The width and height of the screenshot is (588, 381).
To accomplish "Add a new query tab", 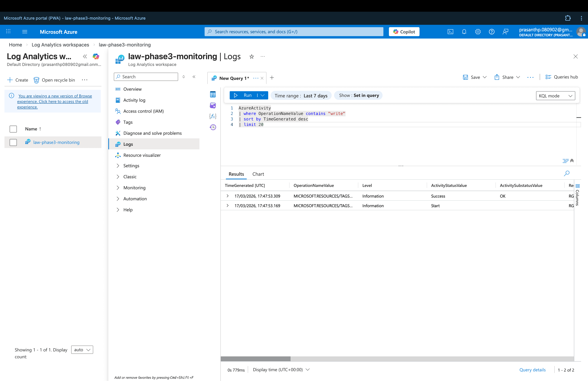I will (x=272, y=78).
